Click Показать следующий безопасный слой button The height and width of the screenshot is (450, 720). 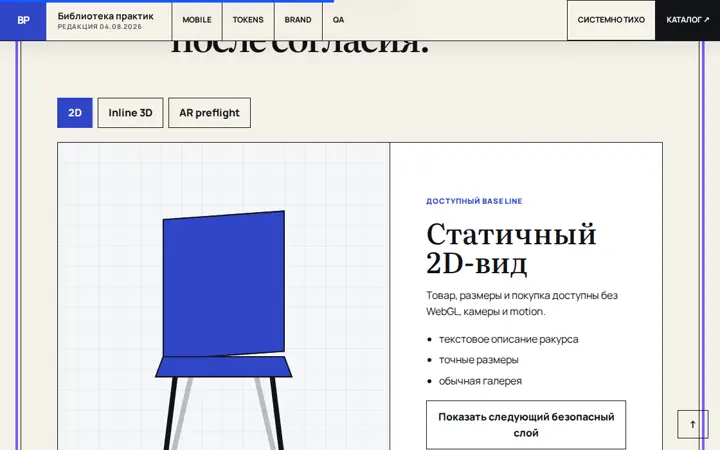click(526, 425)
